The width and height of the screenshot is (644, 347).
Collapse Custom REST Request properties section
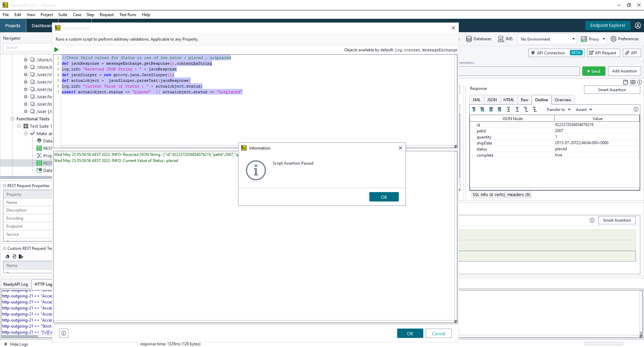pyautogui.click(x=5, y=248)
